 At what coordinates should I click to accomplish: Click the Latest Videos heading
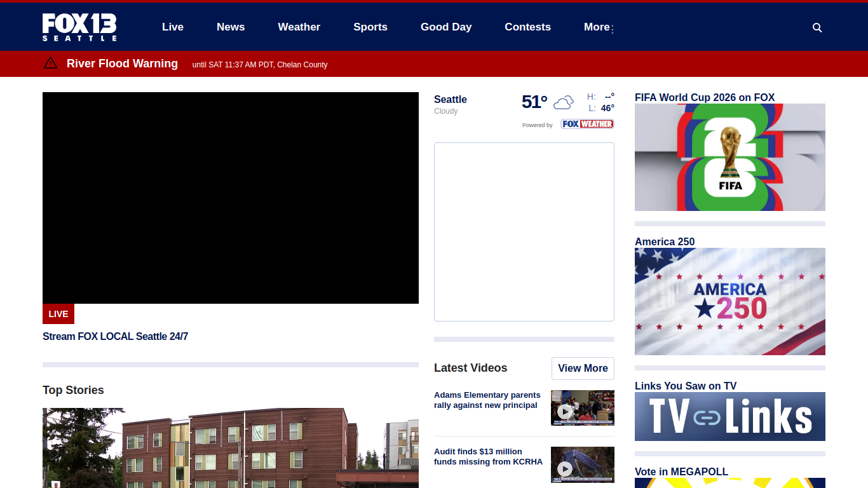[x=471, y=368]
